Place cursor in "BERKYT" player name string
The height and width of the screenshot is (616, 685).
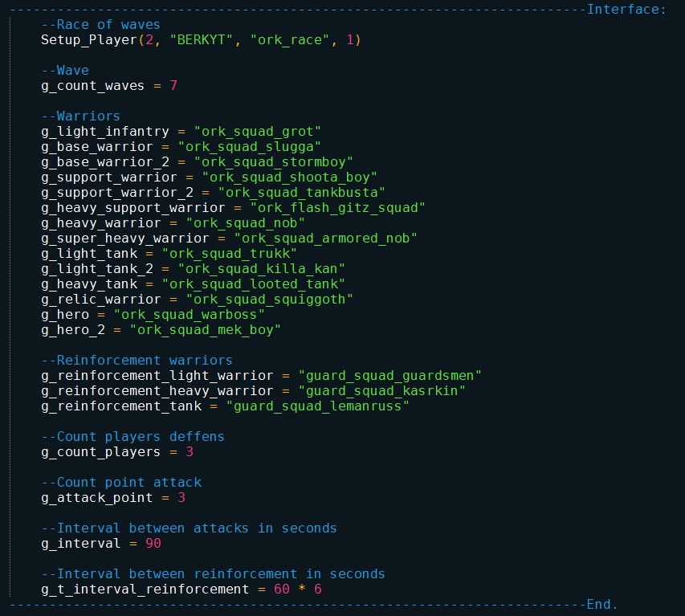pos(201,40)
